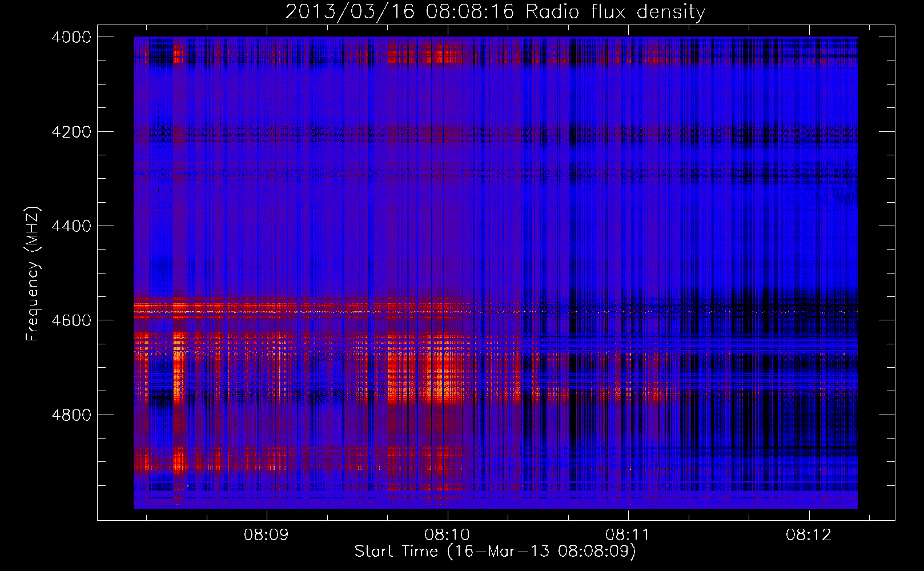Click the 4400 frequency tick label
This screenshot has width=924, height=571.
coord(71,226)
